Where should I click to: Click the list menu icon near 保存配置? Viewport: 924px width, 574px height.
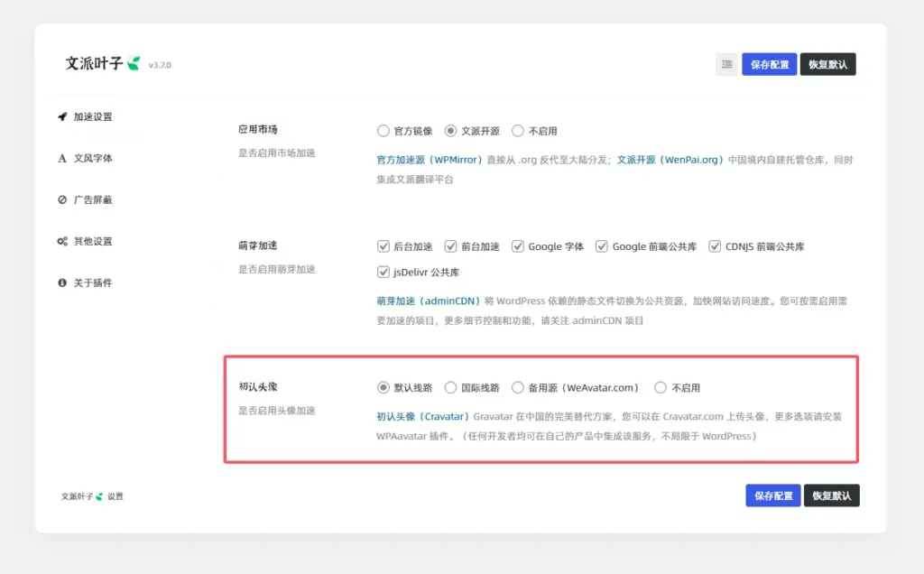[726, 64]
